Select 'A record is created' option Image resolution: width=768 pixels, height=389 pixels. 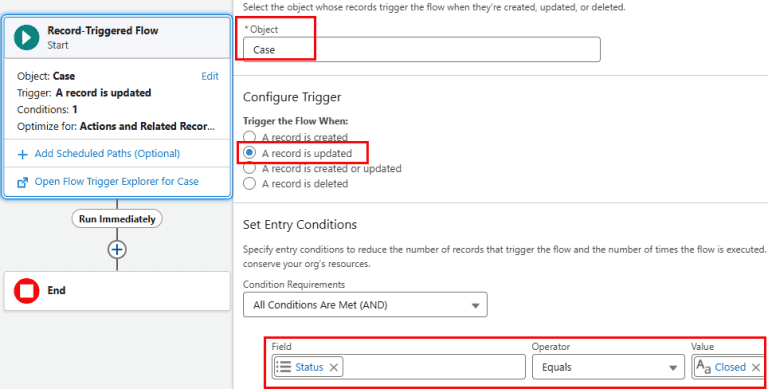(249, 137)
